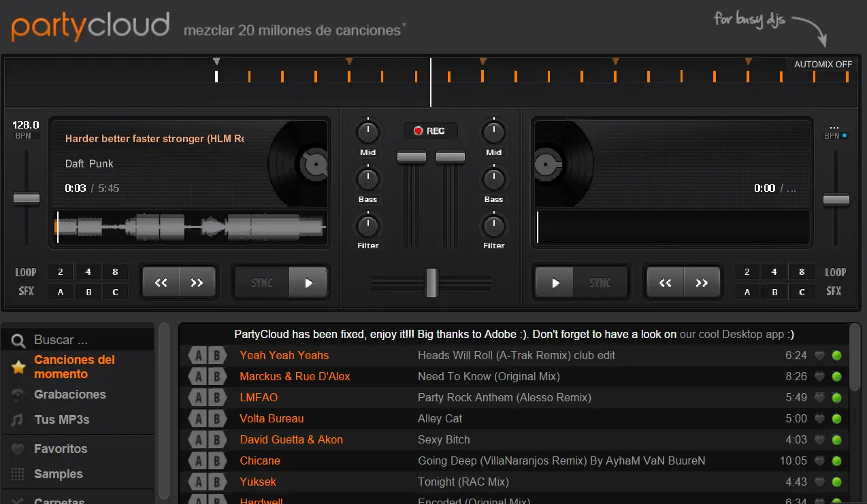The width and height of the screenshot is (867, 504).
Task: Set right deck loop to 8 beats
Action: pyautogui.click(x=802, y=272)
